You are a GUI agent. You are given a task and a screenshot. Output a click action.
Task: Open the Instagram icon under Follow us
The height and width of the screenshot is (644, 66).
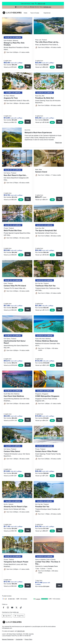point(8,608)
